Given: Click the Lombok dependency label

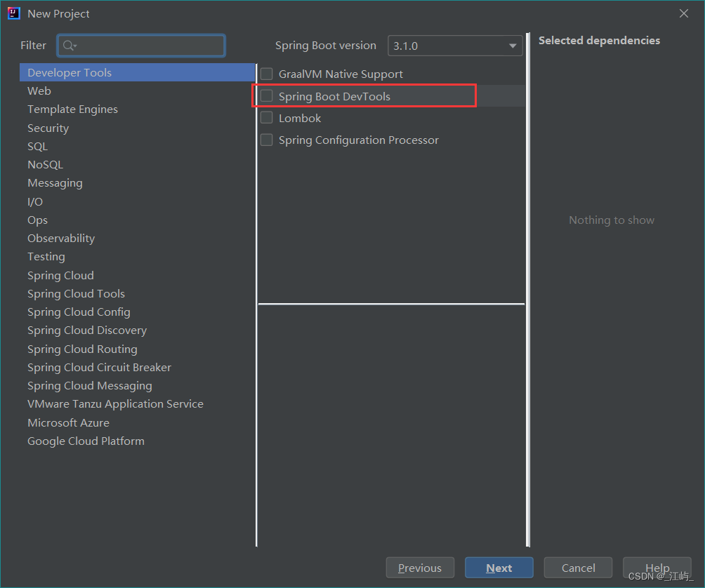Looking at the screenshot, I should [300, 118].
